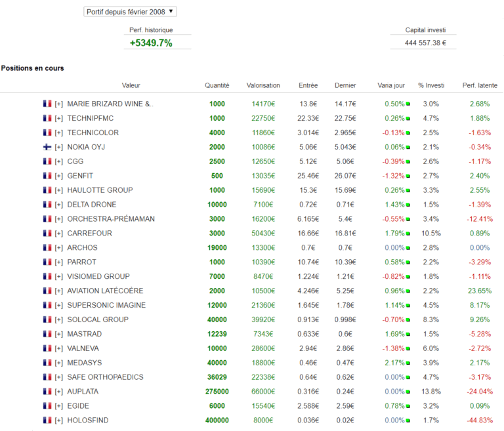Expand the [+] next to SOLOCAL GROUP
Viewport: 504px width, 431px height.
point(59,319)
